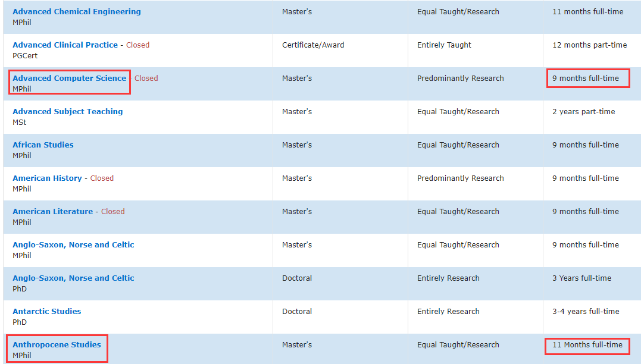Open the Master's Anglo-Saxon, Norse and Celtic link
The width and height of the screenshot is (641, 364).
tap(73, 245)
